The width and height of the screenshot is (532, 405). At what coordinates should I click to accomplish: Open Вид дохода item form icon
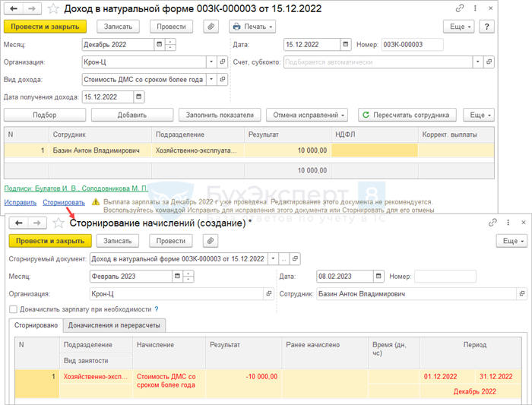(222, 79)
